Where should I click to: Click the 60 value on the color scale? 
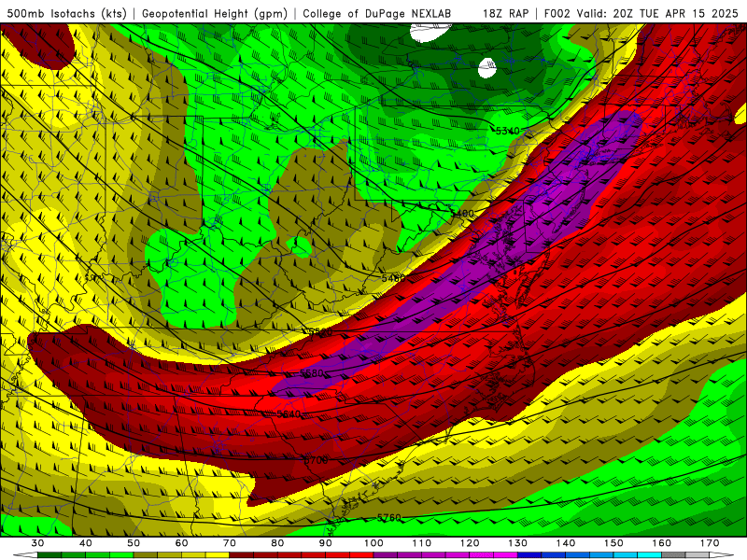(181, 543)
